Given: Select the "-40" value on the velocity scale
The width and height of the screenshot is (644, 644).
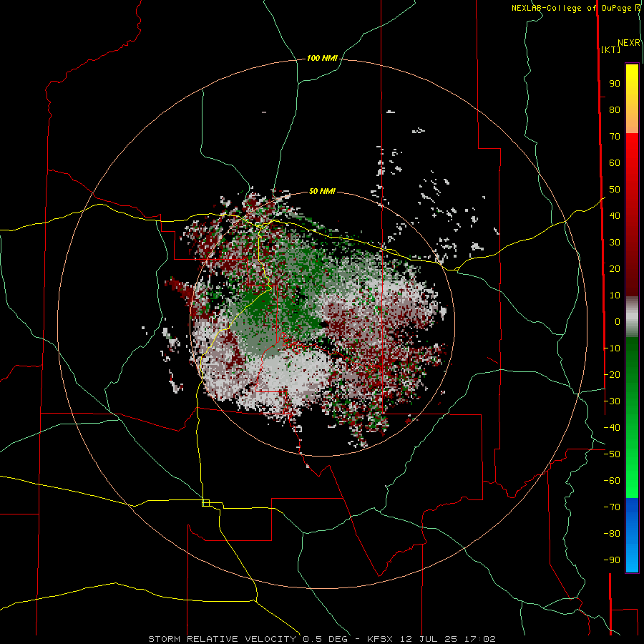Looking at the screenshot, I should point(612,428).
